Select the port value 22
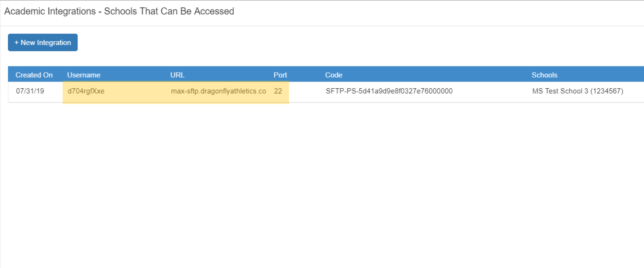 (278, 91)
